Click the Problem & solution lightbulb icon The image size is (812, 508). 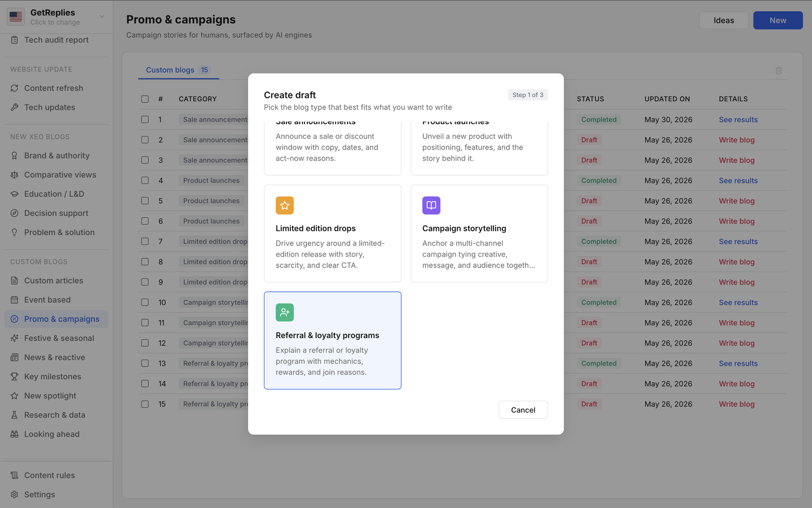15,233
